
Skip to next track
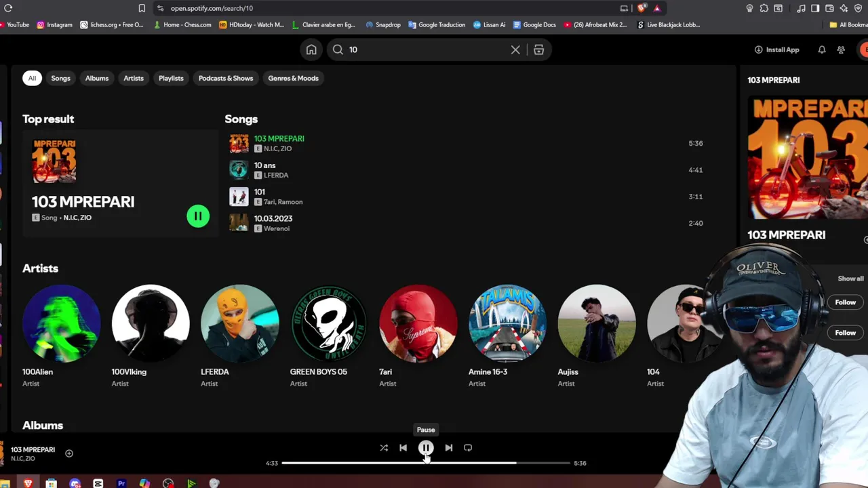tap(448, 447)
